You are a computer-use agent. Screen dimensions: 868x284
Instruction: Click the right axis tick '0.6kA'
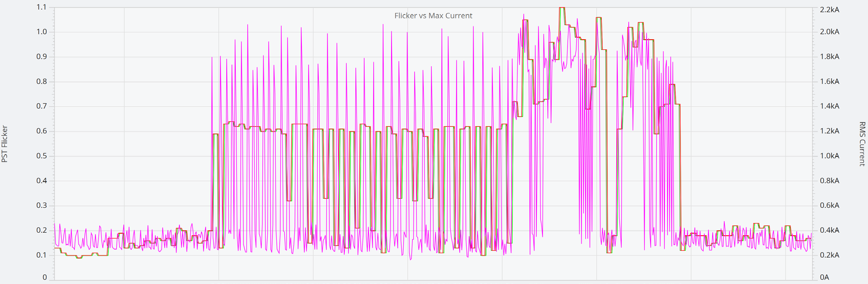click(829, 205)
